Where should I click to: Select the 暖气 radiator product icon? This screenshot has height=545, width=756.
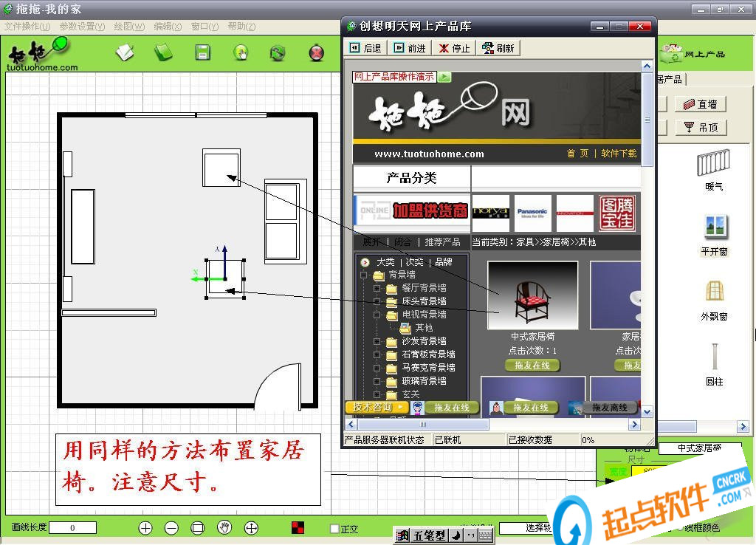[714, 162]
